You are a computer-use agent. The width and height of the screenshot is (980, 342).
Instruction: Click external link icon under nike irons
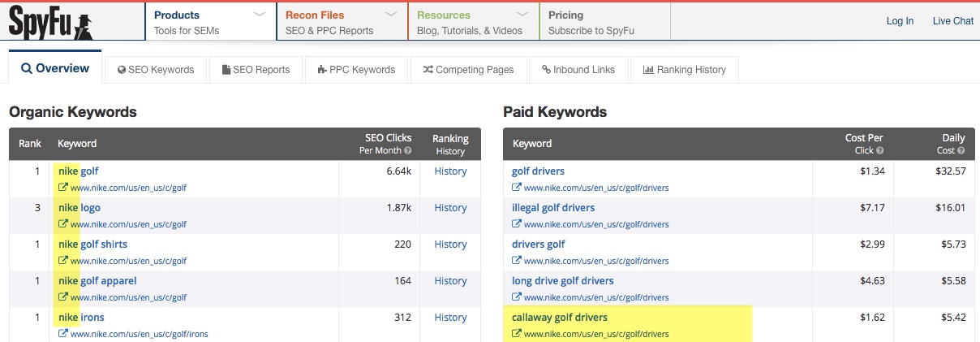[x=63, y=335]
